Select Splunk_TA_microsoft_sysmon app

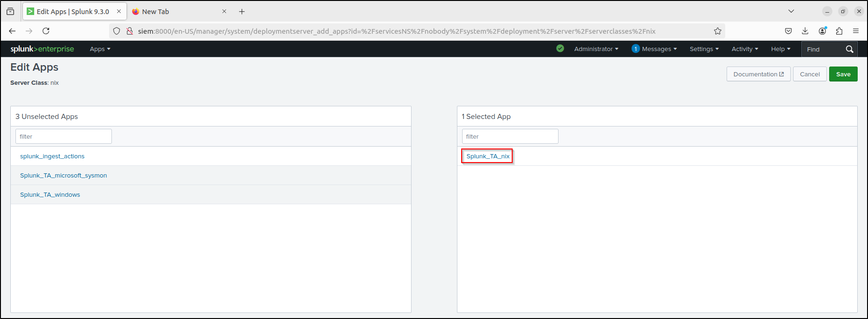pos(64,175)
